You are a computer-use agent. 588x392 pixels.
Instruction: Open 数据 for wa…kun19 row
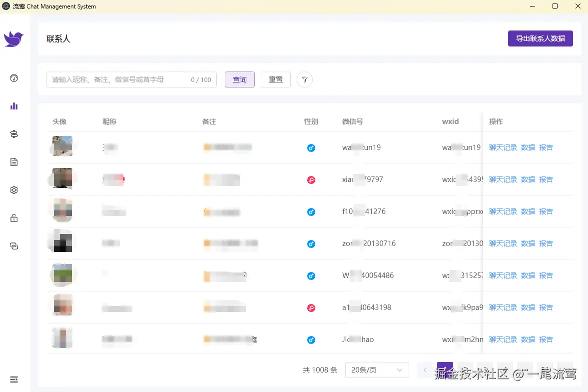coord(528,147)
